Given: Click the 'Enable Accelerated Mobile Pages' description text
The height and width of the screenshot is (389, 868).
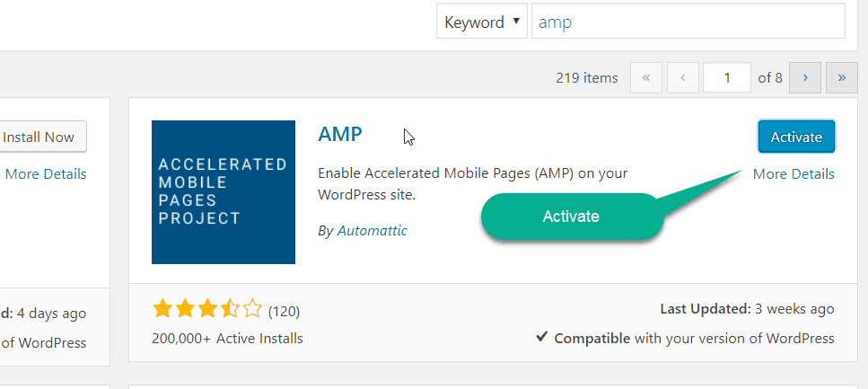Looking at the screenshot, I should [472, 184].
